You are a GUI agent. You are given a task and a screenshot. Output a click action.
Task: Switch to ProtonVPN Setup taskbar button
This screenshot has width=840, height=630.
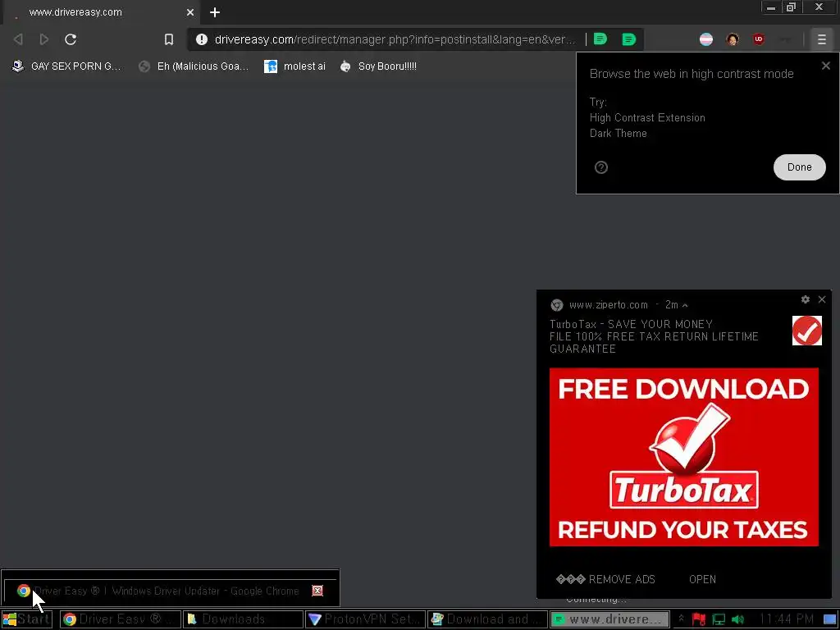pyautogui.click(x=365, y=619)
